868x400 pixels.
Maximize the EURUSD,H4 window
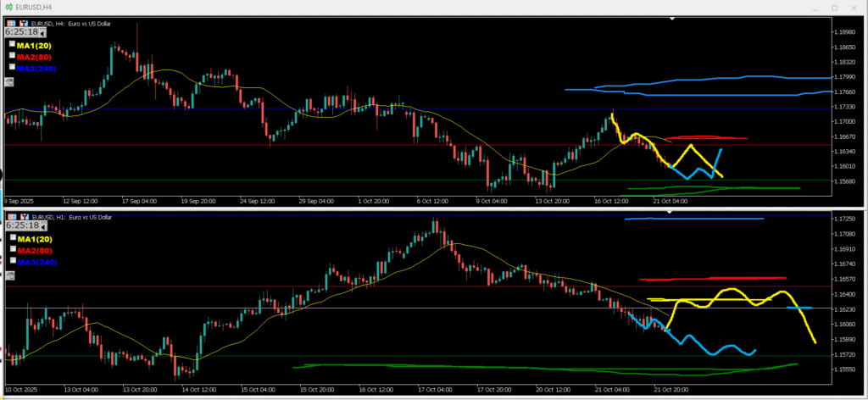point(834,8)
